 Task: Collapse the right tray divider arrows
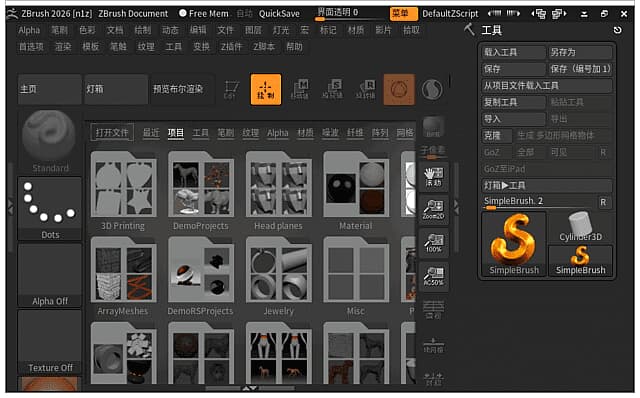click(456, 207)
